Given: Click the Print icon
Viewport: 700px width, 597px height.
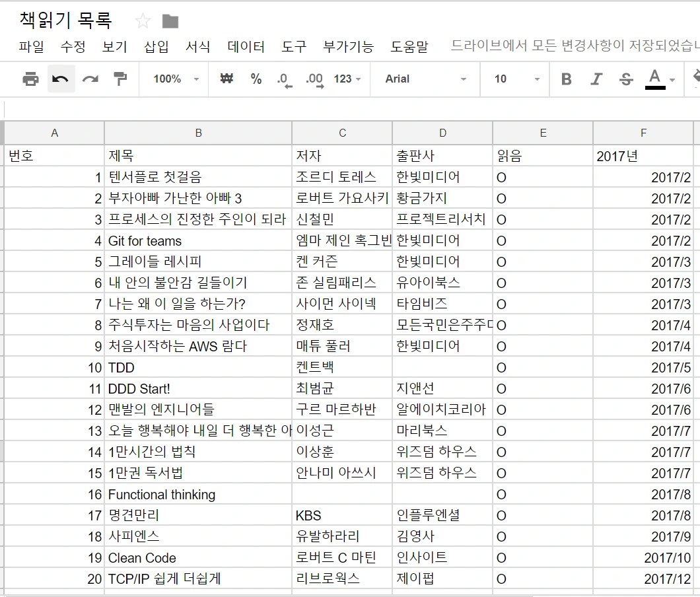Looking at the screenshot, I should coord(30,79).
